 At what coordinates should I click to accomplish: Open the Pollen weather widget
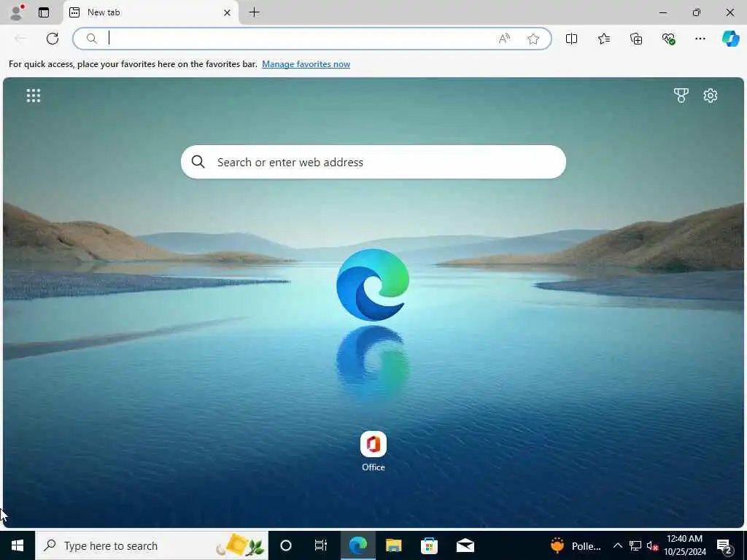click(576, 545)
